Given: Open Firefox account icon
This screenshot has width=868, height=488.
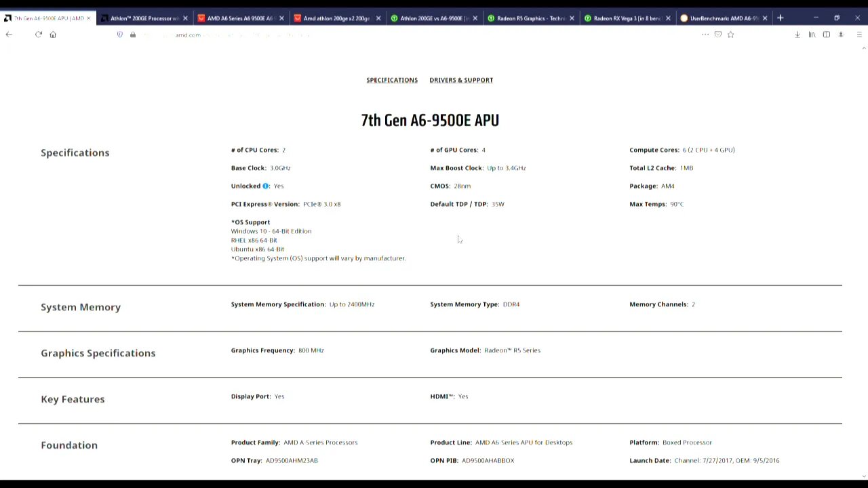Looking at the screenshot, I should pos(841,35).
